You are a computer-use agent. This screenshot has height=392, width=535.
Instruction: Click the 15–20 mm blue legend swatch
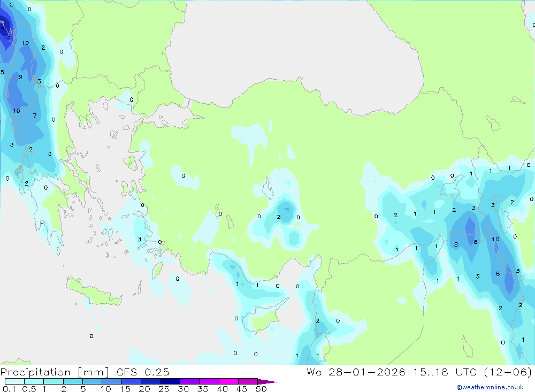[131, 381]
